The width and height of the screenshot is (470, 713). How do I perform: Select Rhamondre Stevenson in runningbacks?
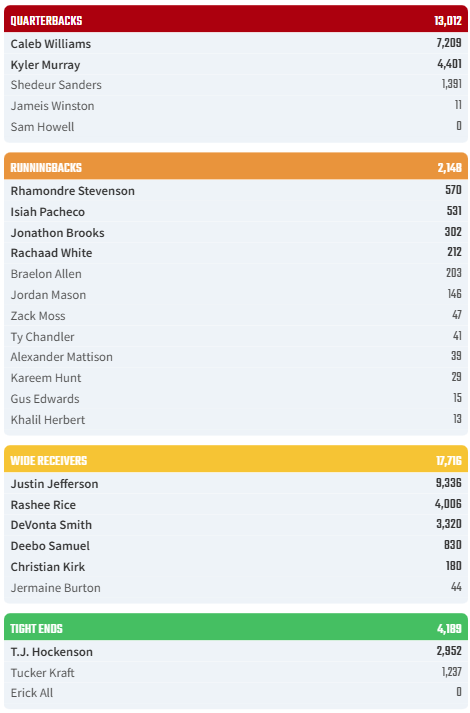pos(235,190)
